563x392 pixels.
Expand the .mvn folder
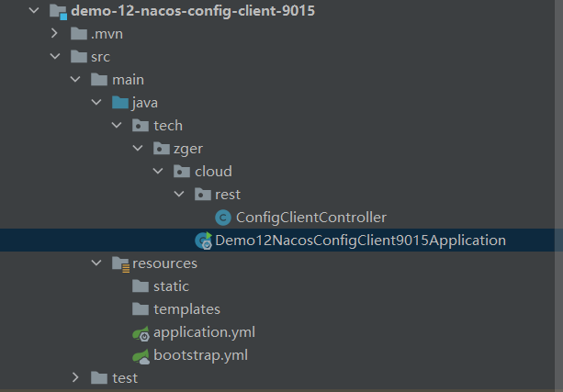[x=54, y=33]
